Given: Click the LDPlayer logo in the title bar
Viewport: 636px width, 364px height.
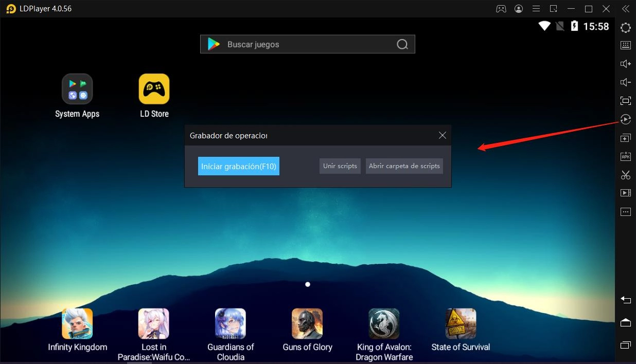Looking at the screenshot, I should click(11, 9).
